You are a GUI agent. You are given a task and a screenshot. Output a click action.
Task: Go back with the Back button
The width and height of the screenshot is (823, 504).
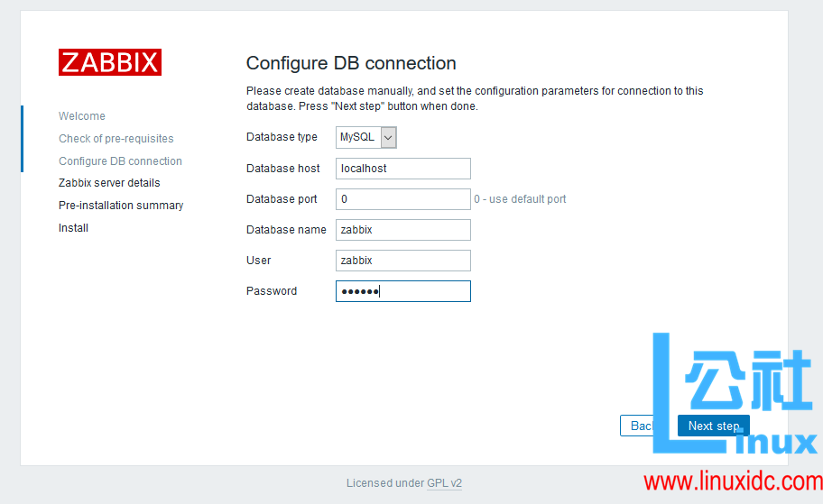pyautogui.click(x=641, y=426)
